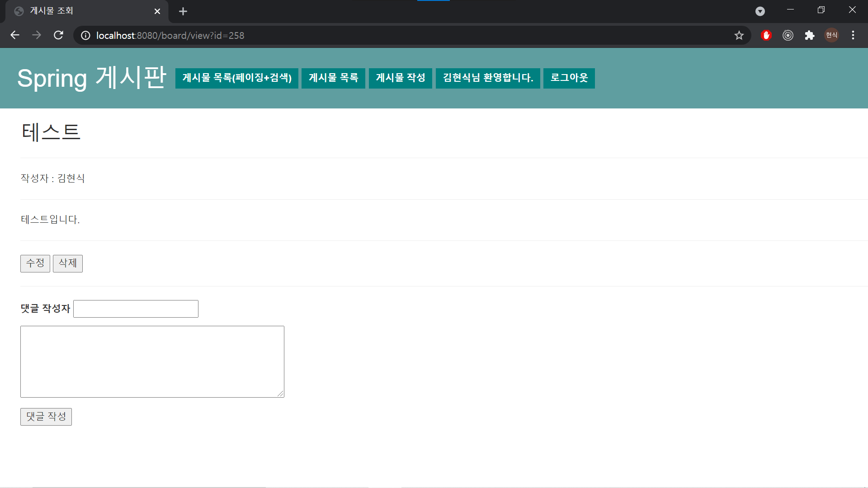Screen dimensions: 868x488
Task: Click the textarea resize handle corner
Action: 281,394
